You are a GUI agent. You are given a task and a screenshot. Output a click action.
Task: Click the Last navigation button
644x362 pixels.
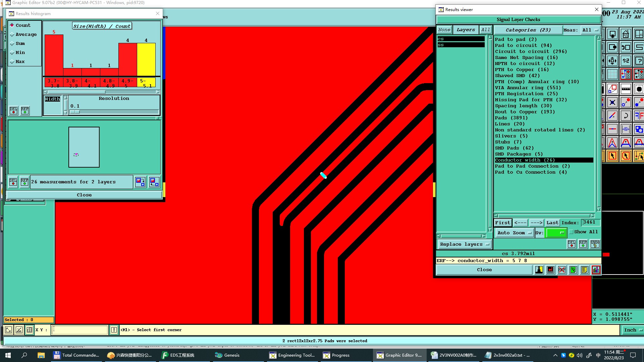552,223
